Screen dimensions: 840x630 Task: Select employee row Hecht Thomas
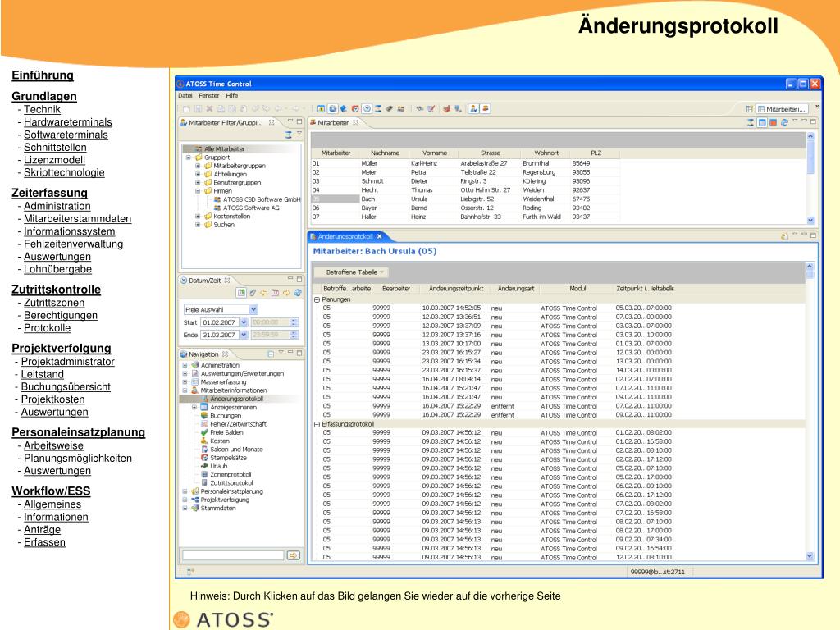pos(465,190)
